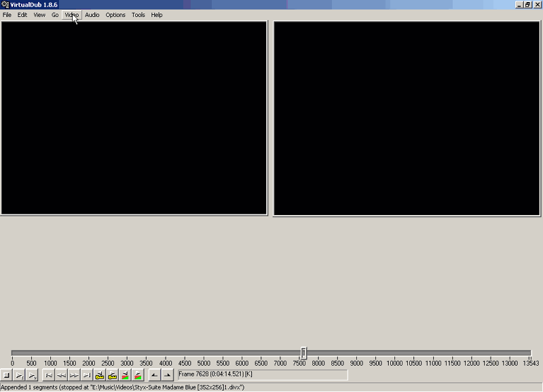Open the Options menu
This screenshot has width=543, height=392.
(x=115, y=15)
